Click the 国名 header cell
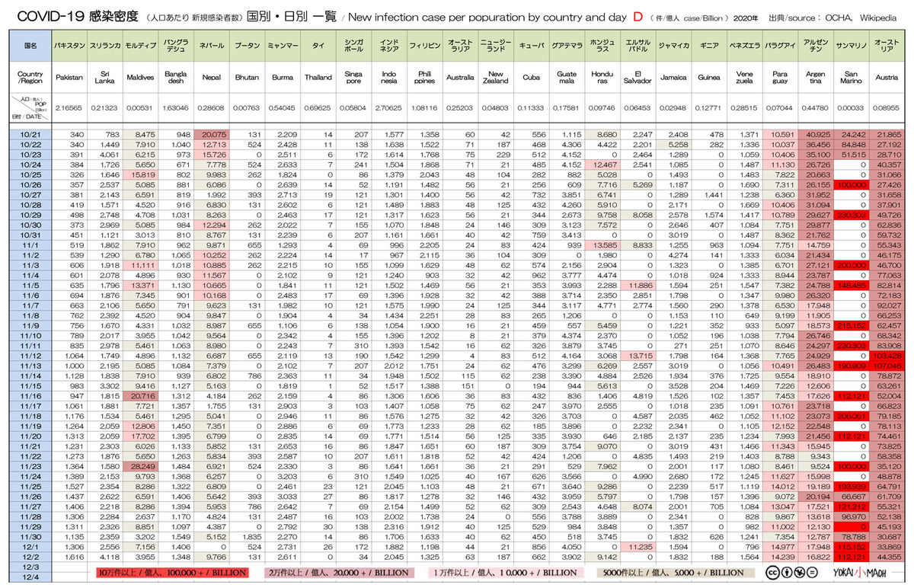Screen dimensions: 914x588 tap(30, 46)
